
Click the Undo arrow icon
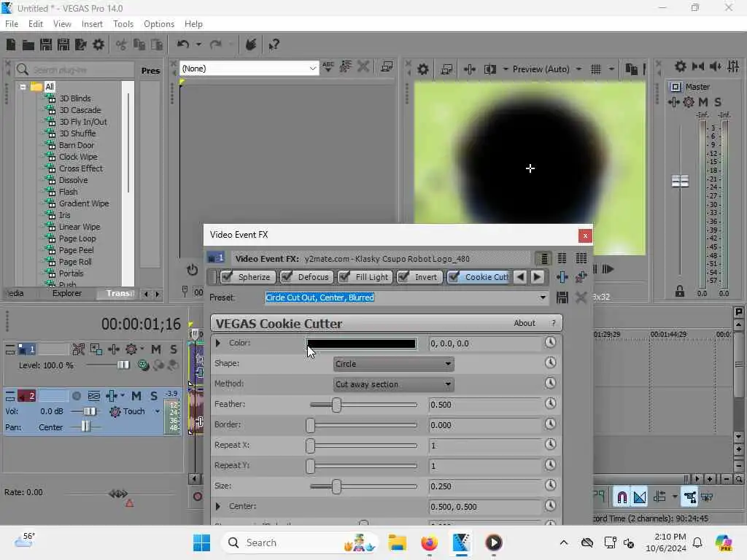183,44
